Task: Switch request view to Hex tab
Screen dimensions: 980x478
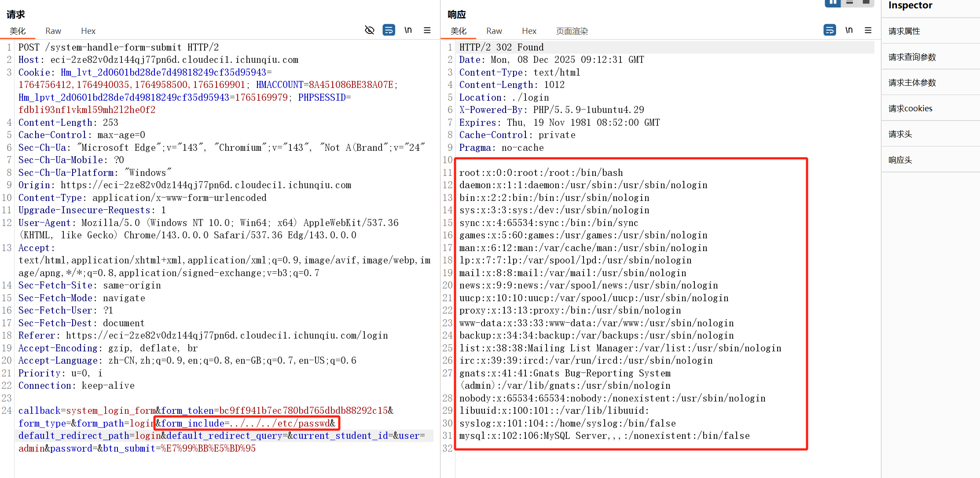Action: click(x=88, y=31)
